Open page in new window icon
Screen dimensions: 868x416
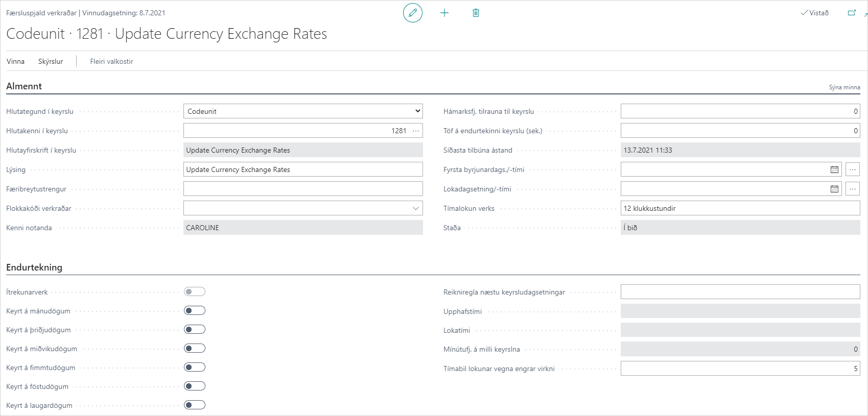852,13
